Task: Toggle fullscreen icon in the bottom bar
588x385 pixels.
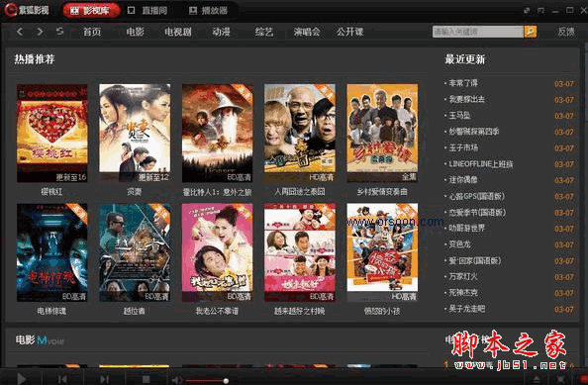Action: click(x=560, y=379)
